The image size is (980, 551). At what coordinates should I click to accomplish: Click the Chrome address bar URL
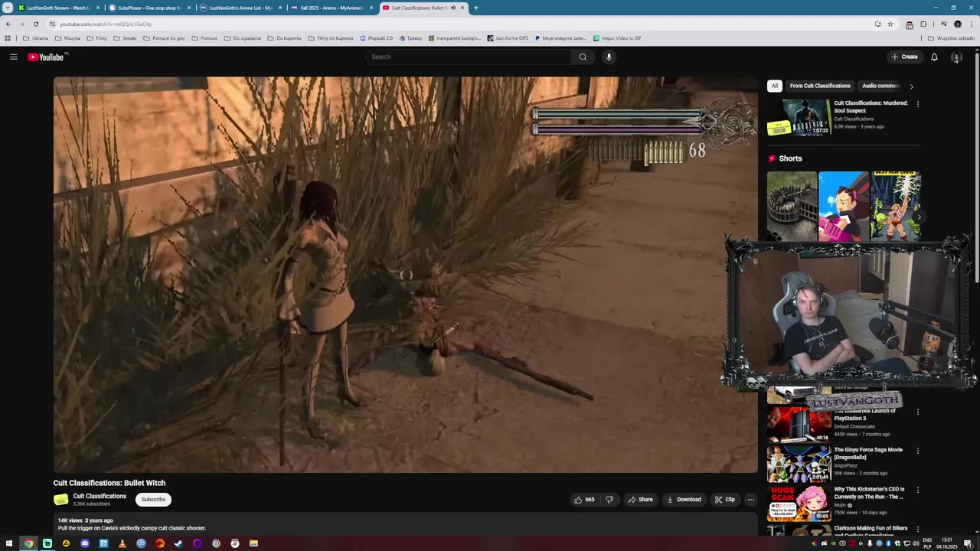[x=106, y=24]
